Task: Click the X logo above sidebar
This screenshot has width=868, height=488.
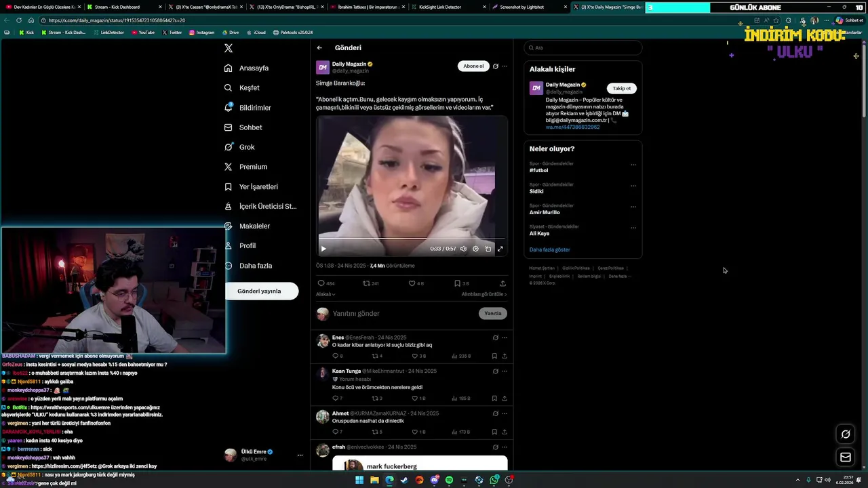Action: click(229, 48)
